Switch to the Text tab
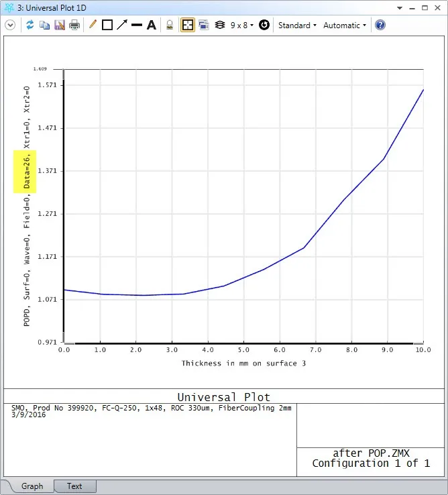This screenshot has height=495, width=448. coord(74,486)
